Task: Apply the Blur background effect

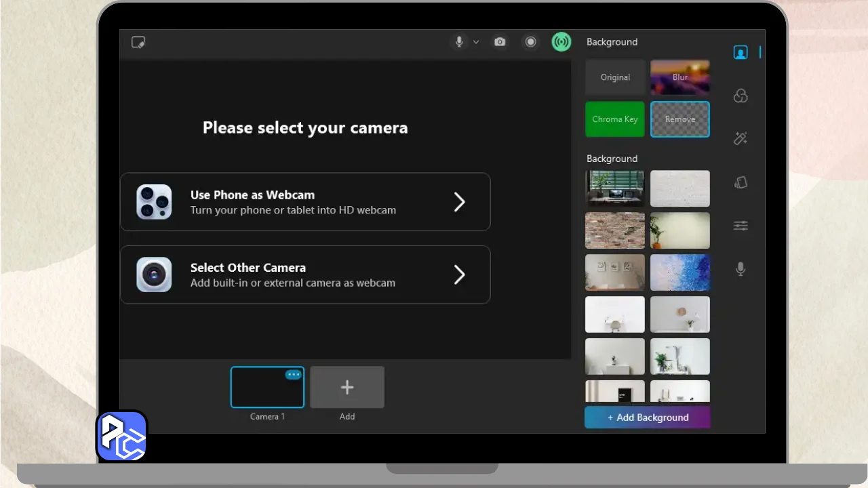Action: (x=680, y=77)
